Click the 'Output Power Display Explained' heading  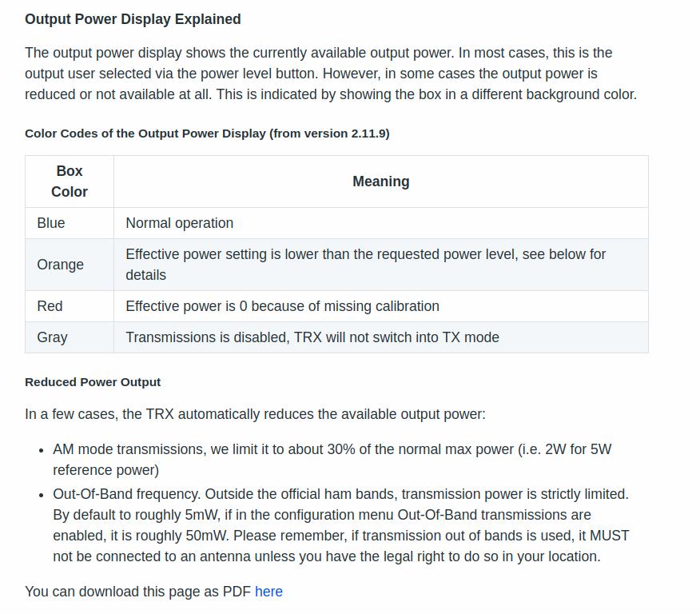[x=133, y=19]
